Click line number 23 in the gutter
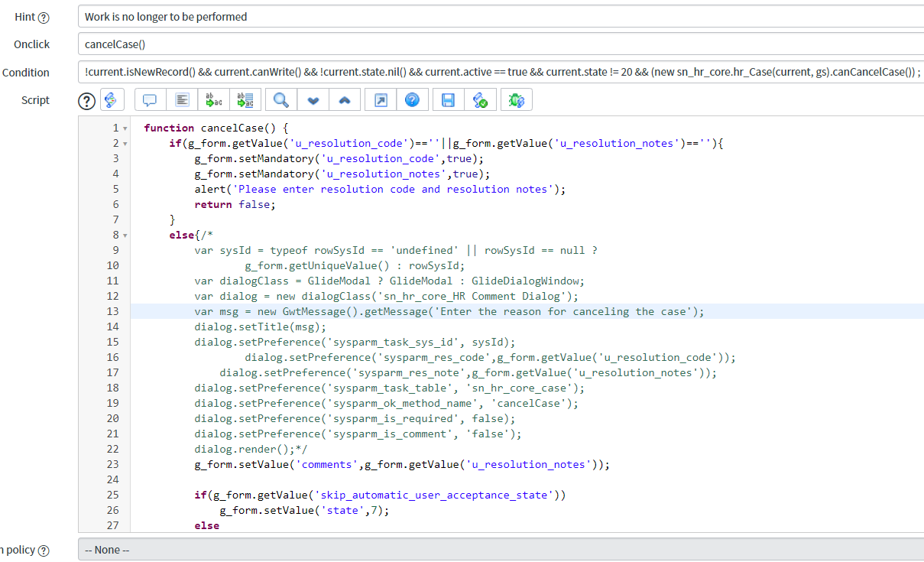Image resolution: width=924 pixels, height=562 pixels. [112, 464]
